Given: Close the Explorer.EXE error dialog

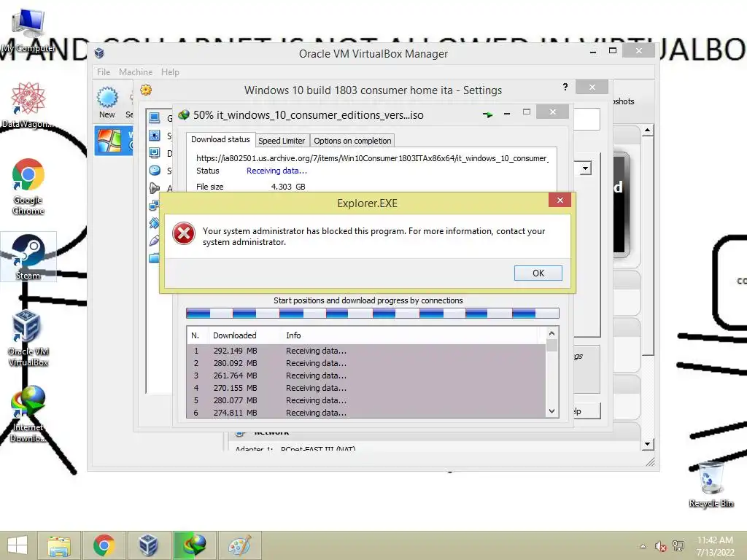Looking at the screenshot, I should [560, 200].
